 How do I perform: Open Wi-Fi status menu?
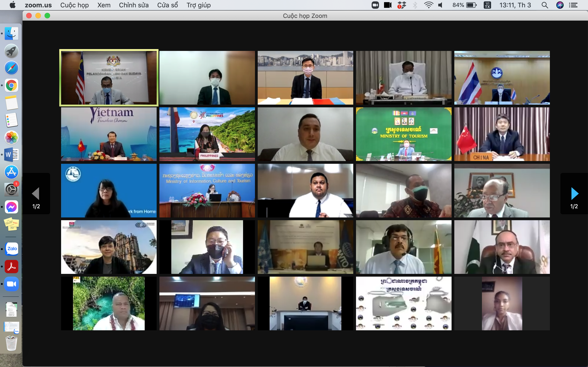point(428,5)
